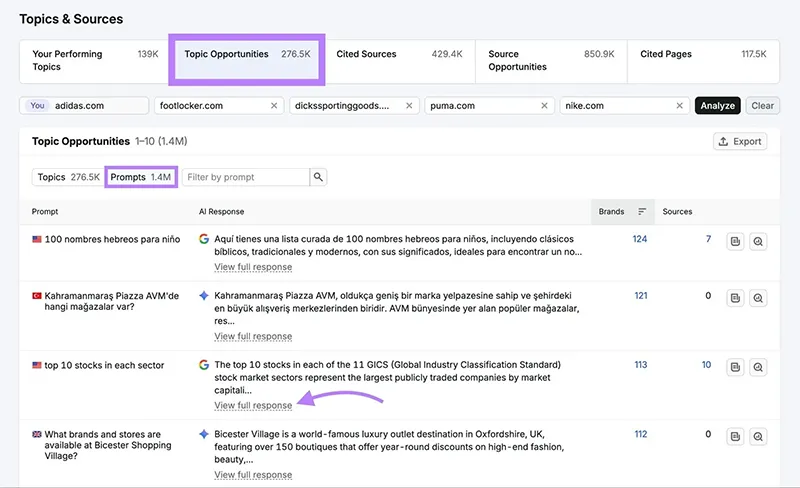Click magnifier icon in top 10 stocks row
The image size is (800, 488).
758,367
